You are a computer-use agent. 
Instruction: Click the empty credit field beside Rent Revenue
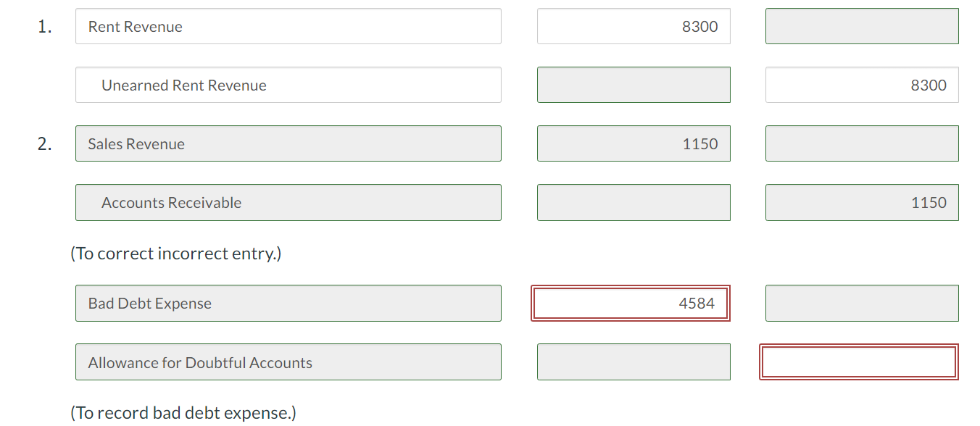pos(862,26)
